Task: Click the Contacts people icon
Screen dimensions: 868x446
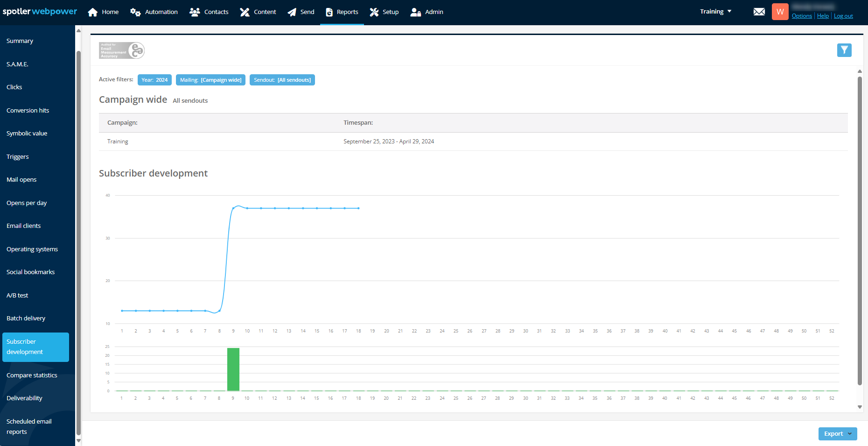Action: coord(195,12)
